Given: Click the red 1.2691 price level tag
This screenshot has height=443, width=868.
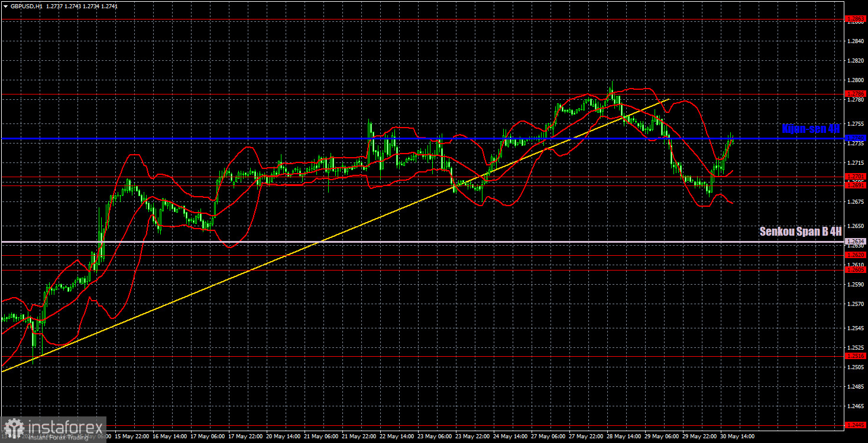Looking at the screenshot, I should (856, 185).
